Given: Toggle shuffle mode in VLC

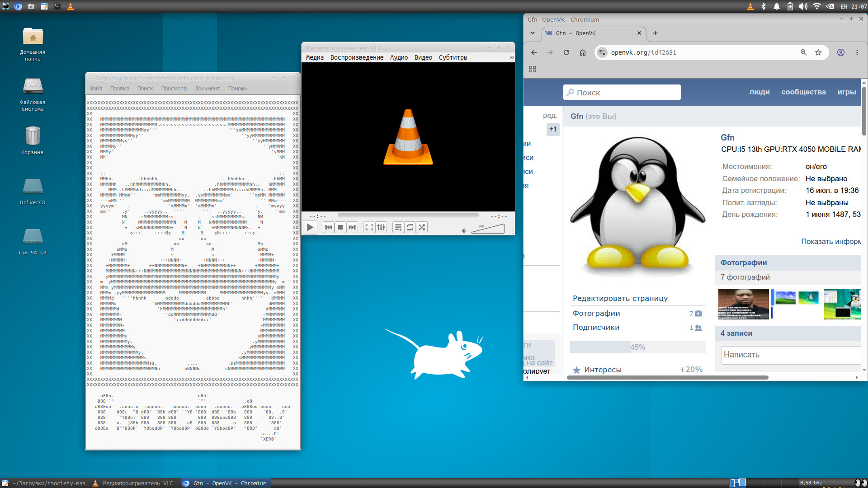Looking at the screenshot, I should tap(422, 227).
